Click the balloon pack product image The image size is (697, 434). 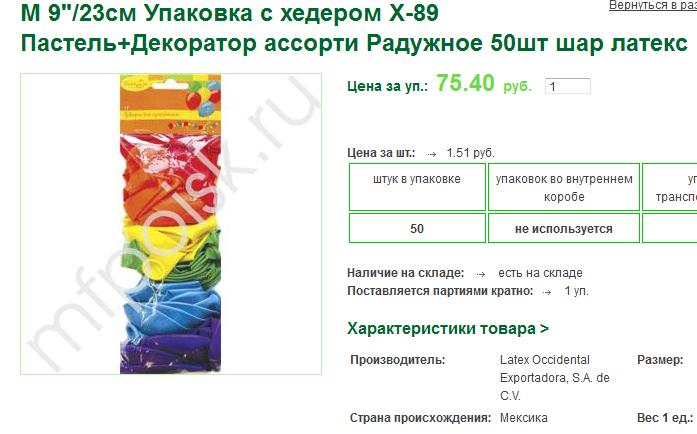click(x=171, y=224)
